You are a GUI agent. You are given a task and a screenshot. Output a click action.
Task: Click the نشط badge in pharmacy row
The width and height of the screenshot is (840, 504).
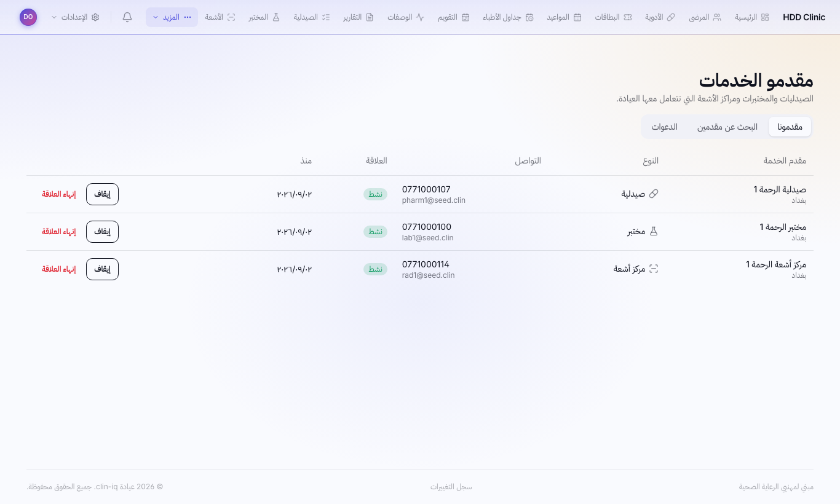click(x=375, y=194)
